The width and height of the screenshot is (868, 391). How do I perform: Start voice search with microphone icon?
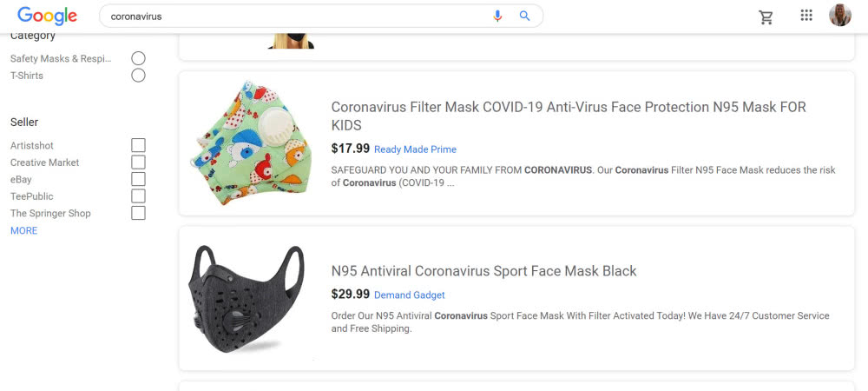[x=497, y=16]
